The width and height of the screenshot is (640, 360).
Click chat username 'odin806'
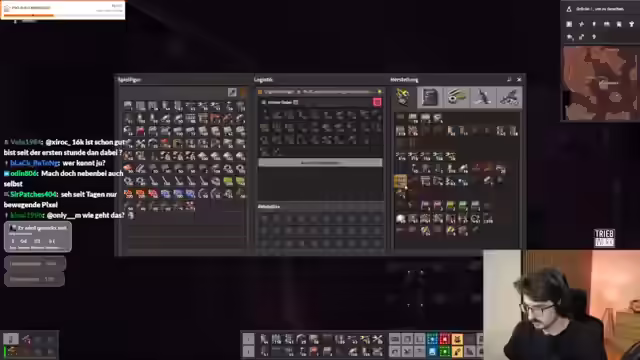pos(24,173)
